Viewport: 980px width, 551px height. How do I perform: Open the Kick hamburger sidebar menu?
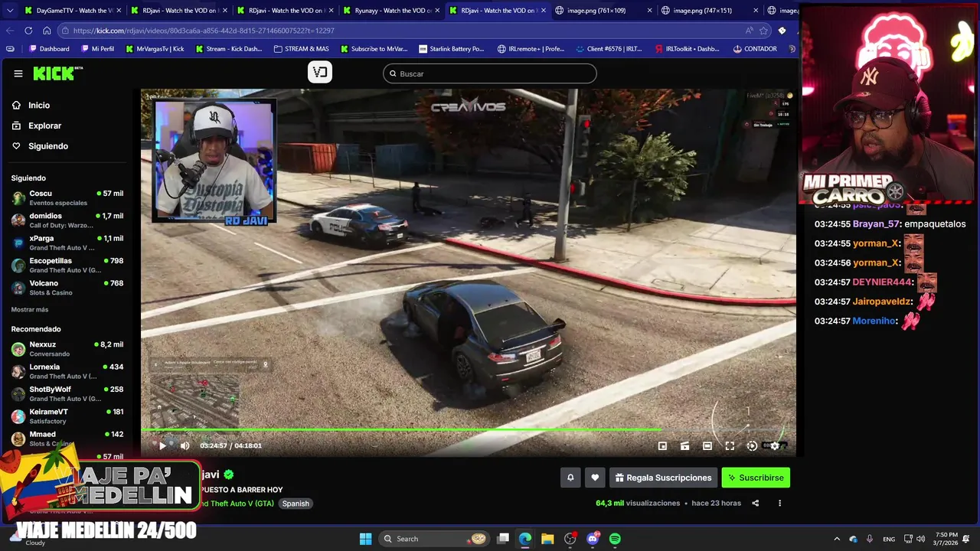pyautogui.click(x=18, y=73)
